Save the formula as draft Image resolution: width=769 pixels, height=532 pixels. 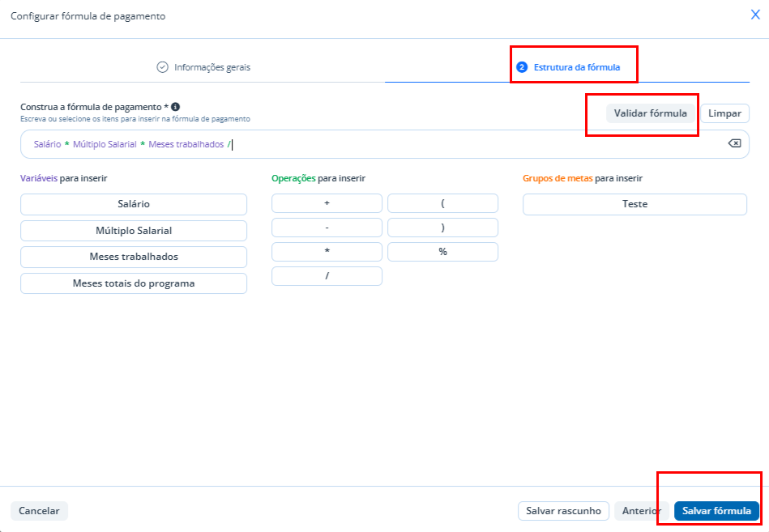[563, 511]
